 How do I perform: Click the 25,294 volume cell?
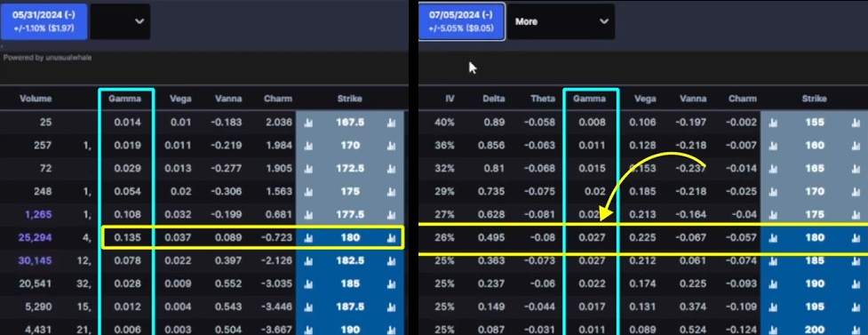(35, 237)
